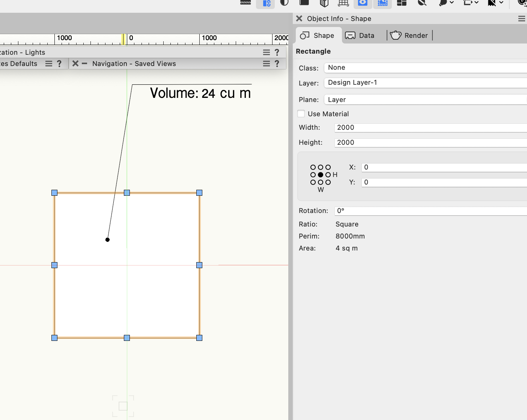This screenshot has height=420, width=527.
Task: Enable the Use Material checkbox
Action: (301, 114)
